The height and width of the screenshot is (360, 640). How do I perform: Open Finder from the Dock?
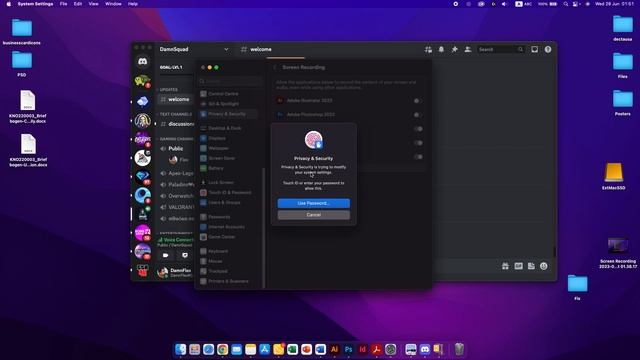pyautogui.click(x=180, y=349)
